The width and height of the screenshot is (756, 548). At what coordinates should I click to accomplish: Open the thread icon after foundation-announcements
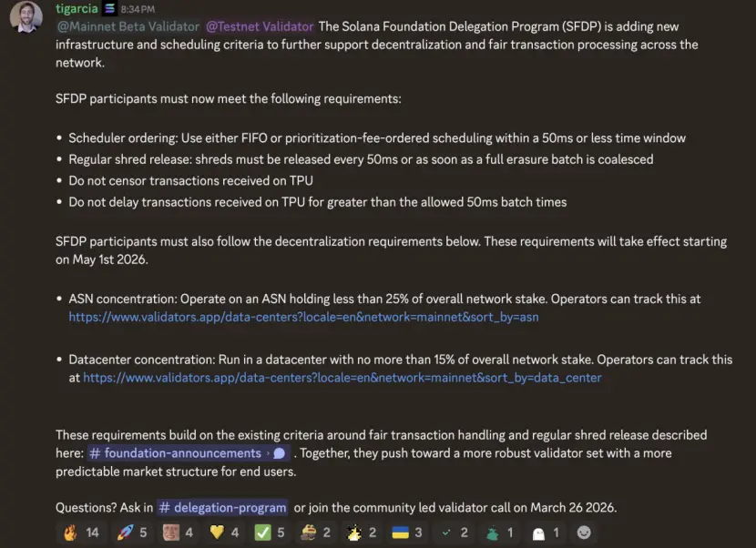pos(279,453)
